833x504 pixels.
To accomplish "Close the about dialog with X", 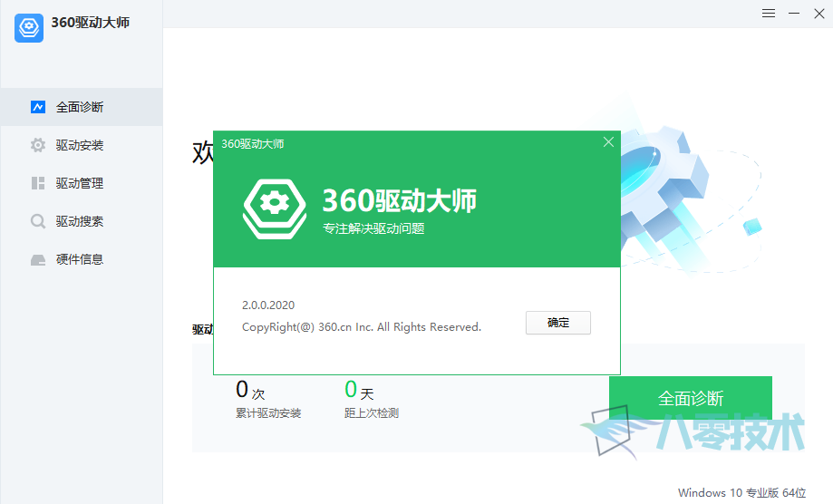I will [x=608, y=141].
